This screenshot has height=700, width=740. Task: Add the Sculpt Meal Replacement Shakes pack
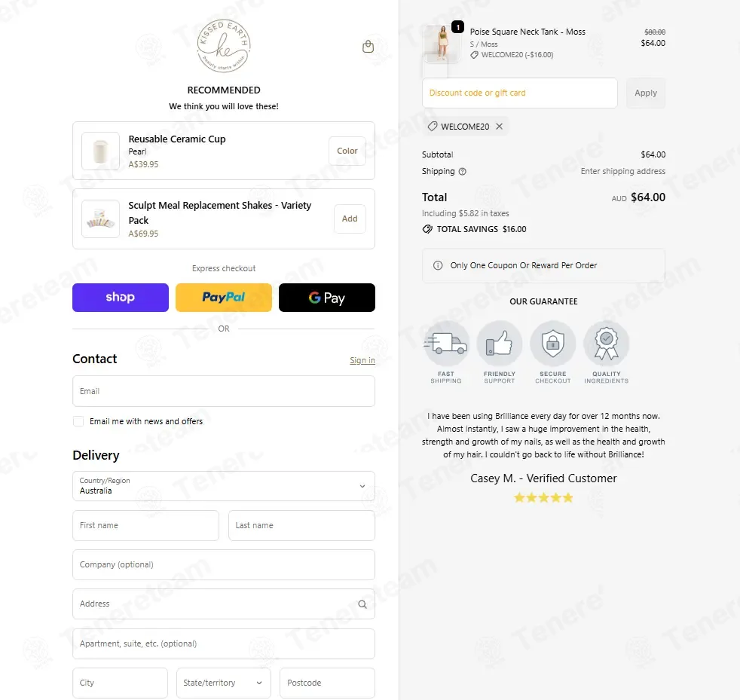pyautogui.click(x=350, y=219)
